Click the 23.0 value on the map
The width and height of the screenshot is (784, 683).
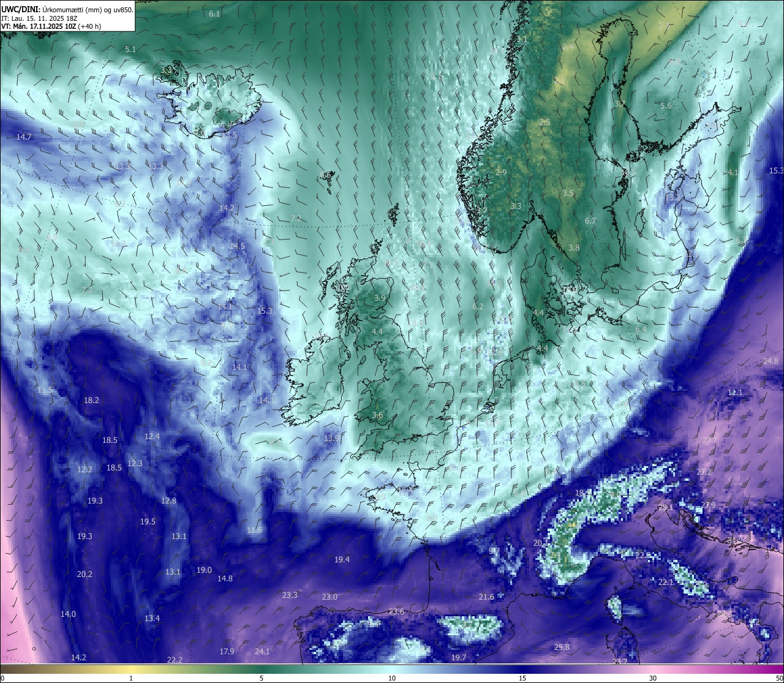[x=330, y=597]
